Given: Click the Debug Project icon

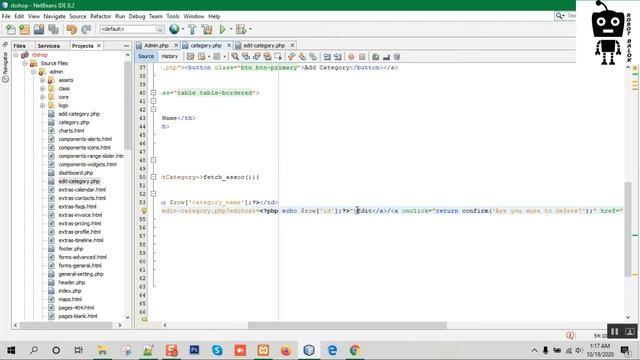Looking at the screenshot, I should coord(241,29).
